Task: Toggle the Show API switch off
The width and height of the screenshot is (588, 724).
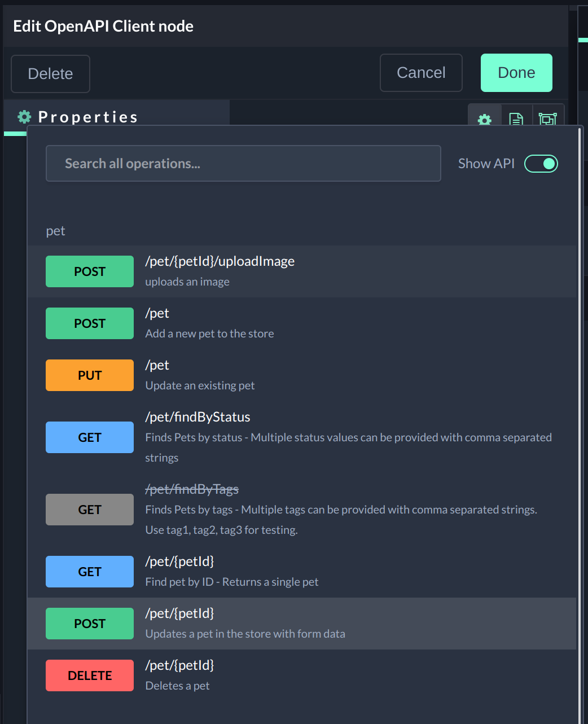Action: click(x=541, y=164)
